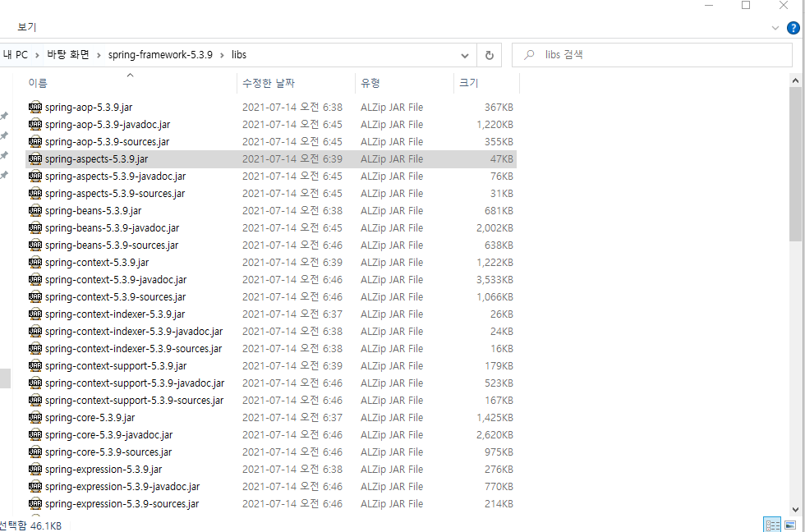Select file name spring-beans-5.3.9.jar
This screenshot has width=805, height=532.
tap(93, 211)
